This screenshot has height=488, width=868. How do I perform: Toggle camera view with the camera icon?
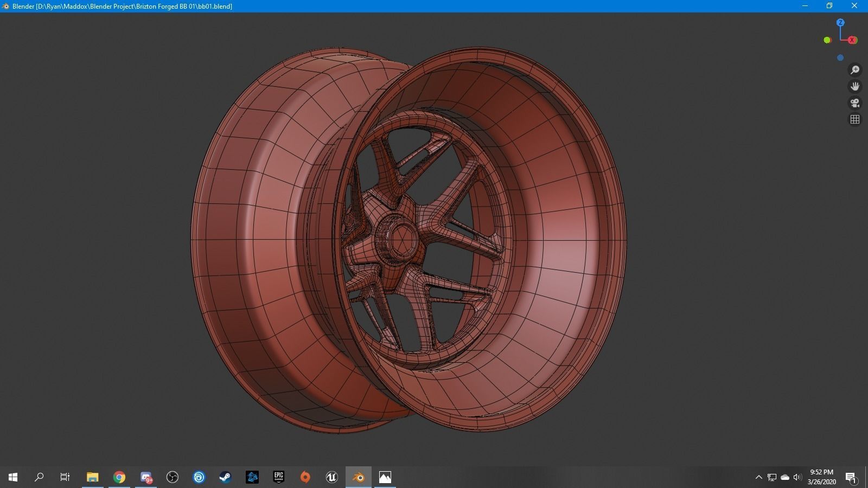pos(855,103)
